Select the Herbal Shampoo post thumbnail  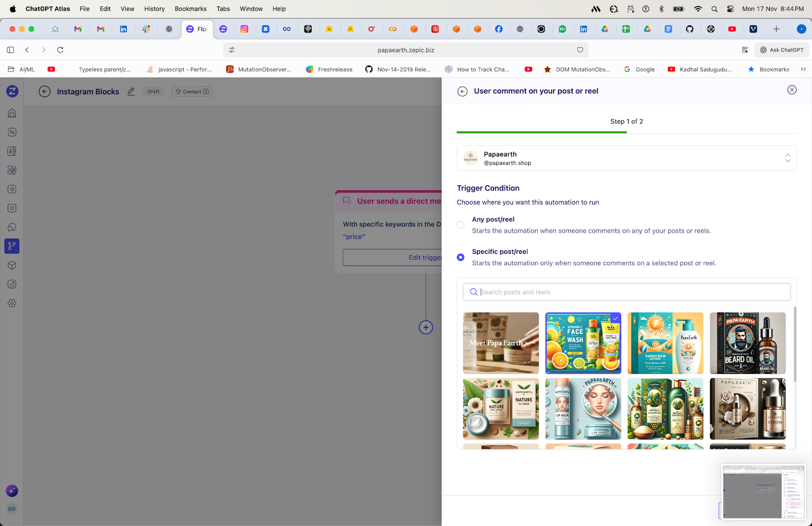(665, 409)
